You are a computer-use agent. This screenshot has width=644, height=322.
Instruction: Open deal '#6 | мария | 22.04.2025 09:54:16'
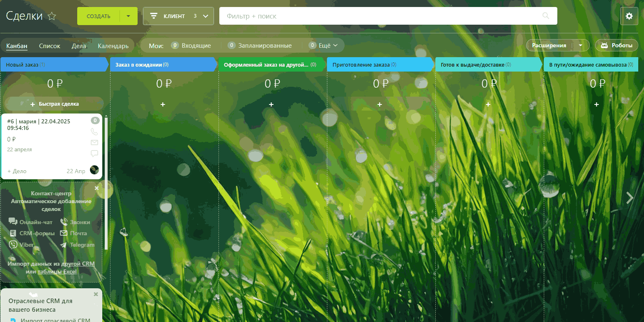[x=39, y=125]
